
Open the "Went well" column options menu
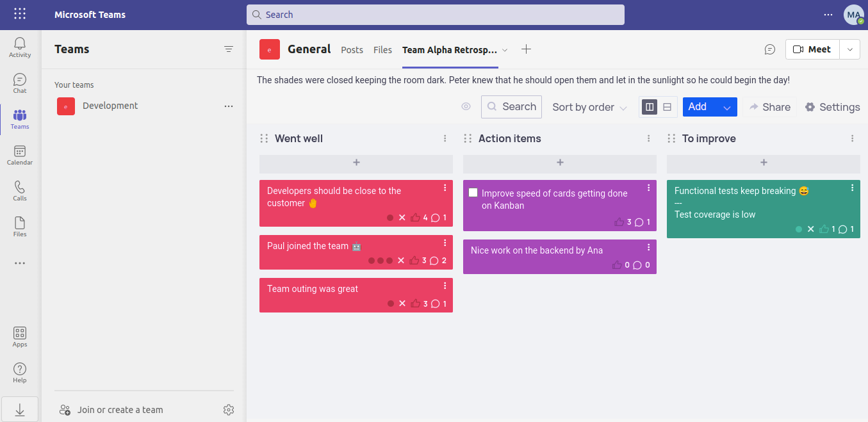click(x=445, y=138)
